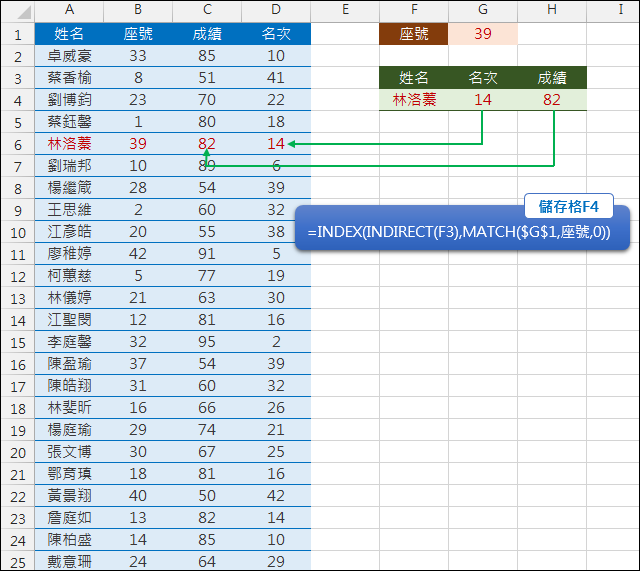The height and width of the screenshot is (571, 640).
Task: Select the name cell 戴意珊
Action: pos(69,562)
